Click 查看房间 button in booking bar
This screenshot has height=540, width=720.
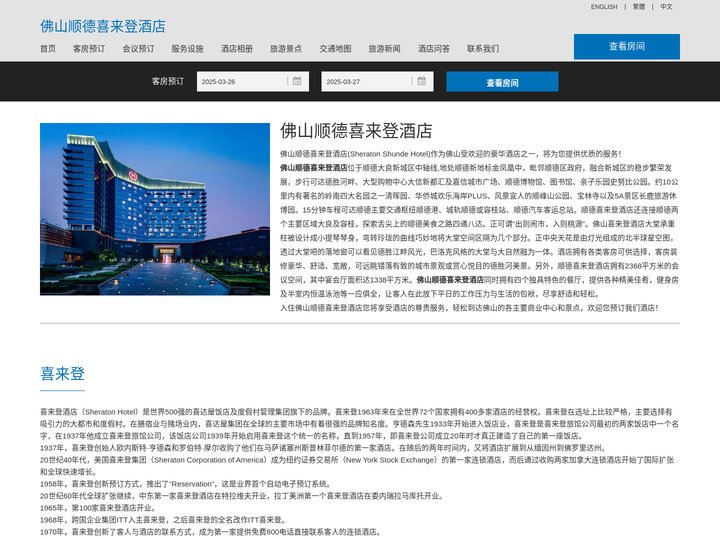(x=502, y=82)
